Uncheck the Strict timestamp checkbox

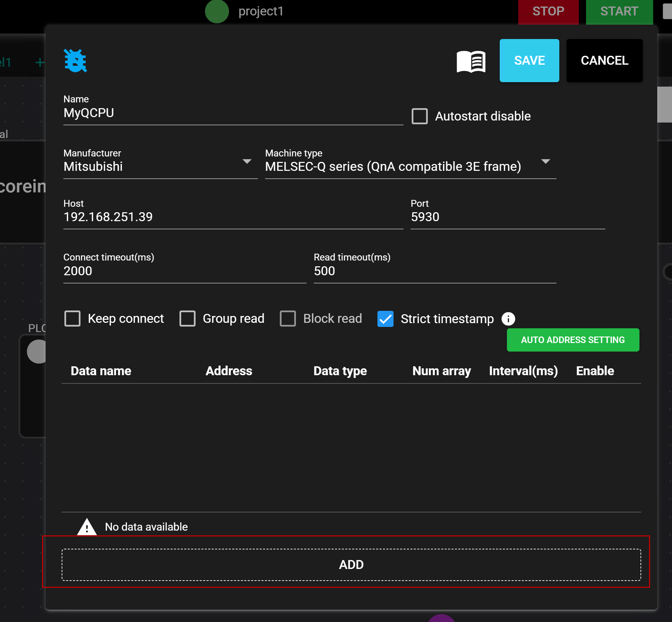tap(385, 319)
